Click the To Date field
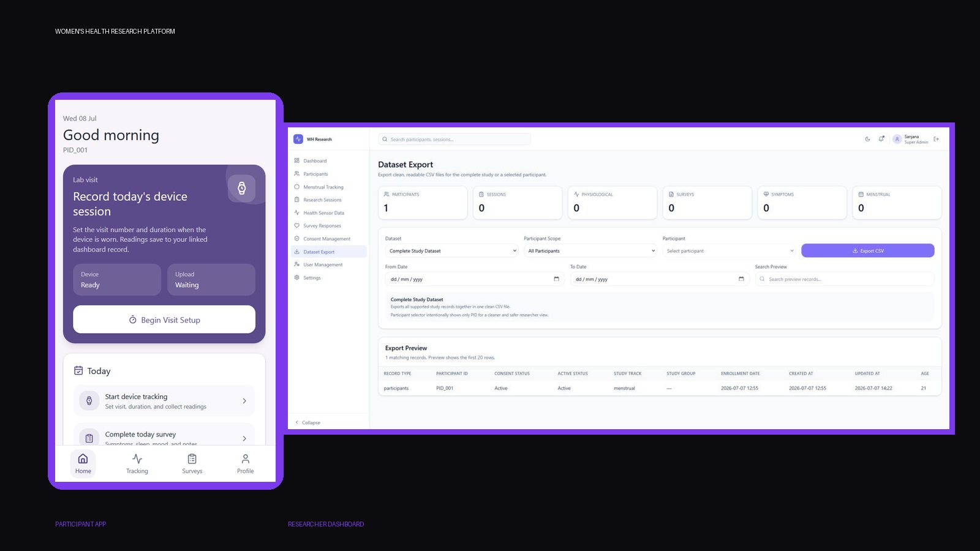This screenshot has height=551, width=980. pyautogui.click(x=659, y=279)
